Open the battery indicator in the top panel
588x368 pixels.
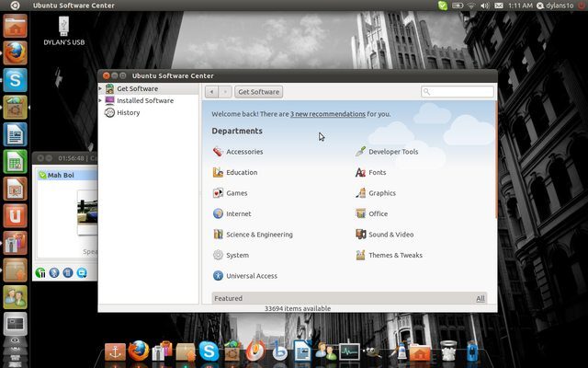(458, 6)
